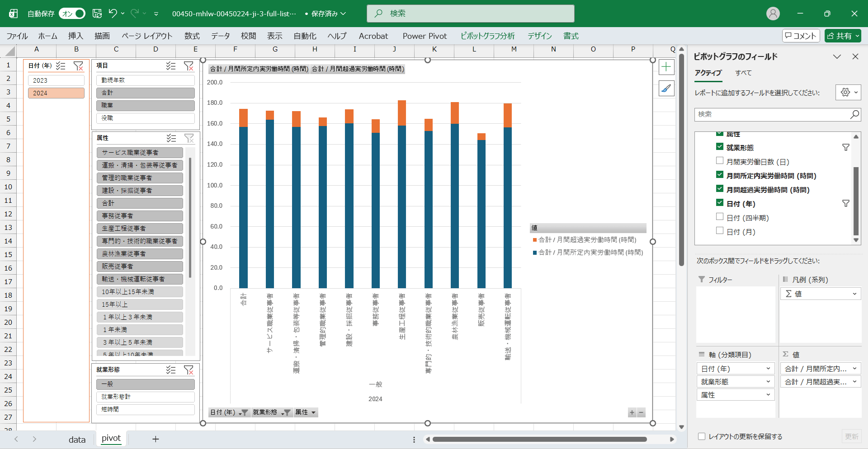Select 2023 in the year slicer
868x449 pixels.
click(x=56, y=80)
